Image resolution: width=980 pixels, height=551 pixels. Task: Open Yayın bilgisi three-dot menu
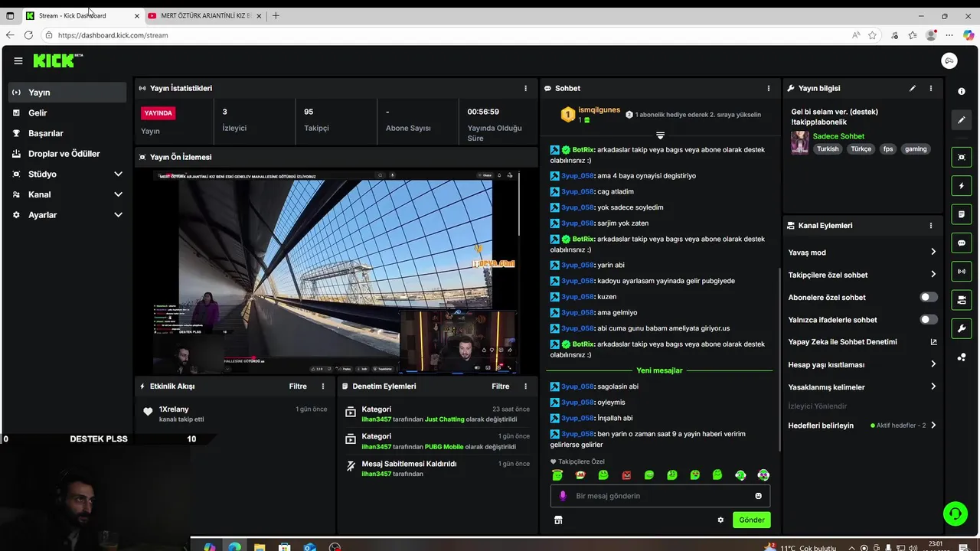(931, 88)
